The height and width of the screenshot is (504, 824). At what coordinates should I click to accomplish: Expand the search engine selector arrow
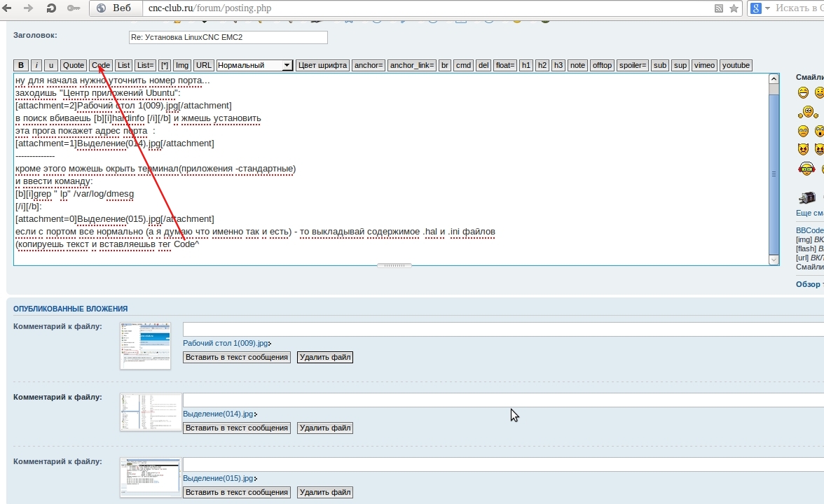767,8
